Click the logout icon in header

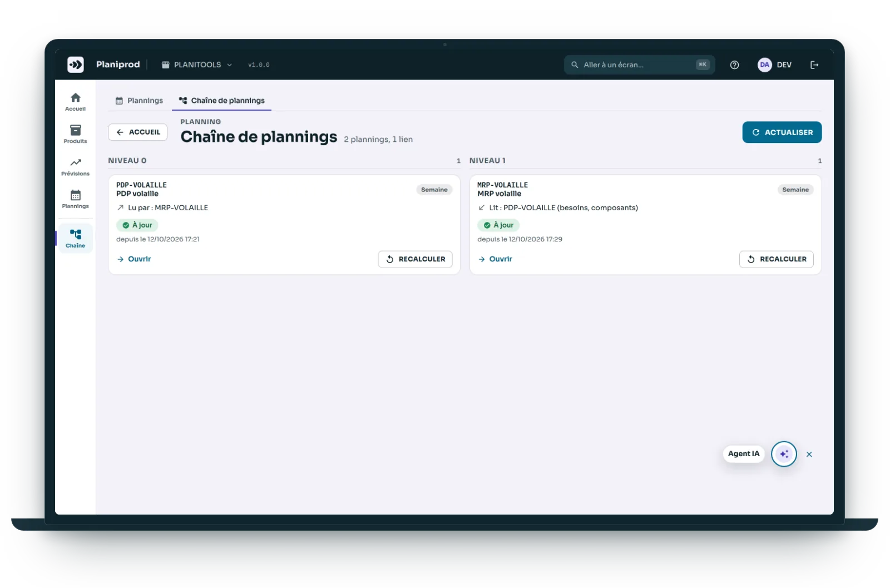point(814,65)
